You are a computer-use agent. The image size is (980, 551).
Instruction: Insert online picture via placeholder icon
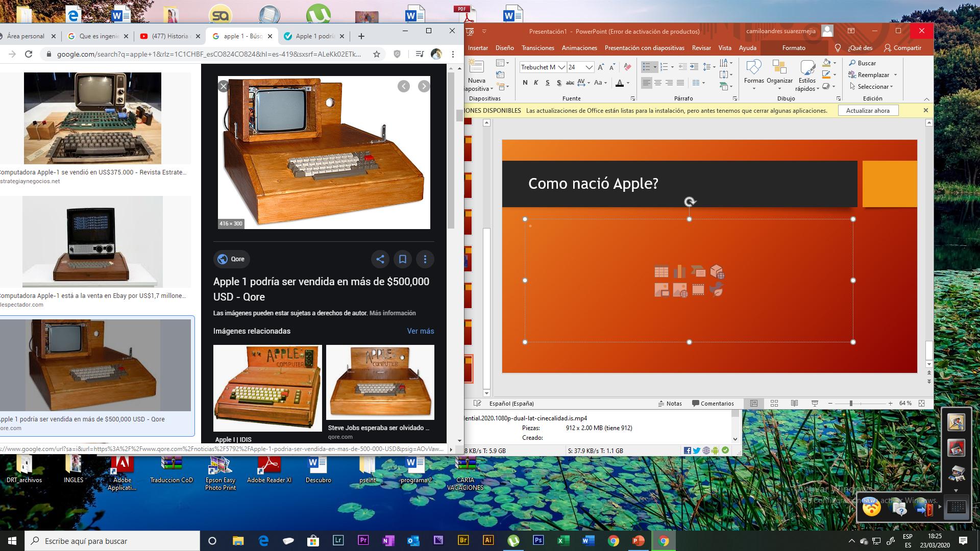coord(680,290)
